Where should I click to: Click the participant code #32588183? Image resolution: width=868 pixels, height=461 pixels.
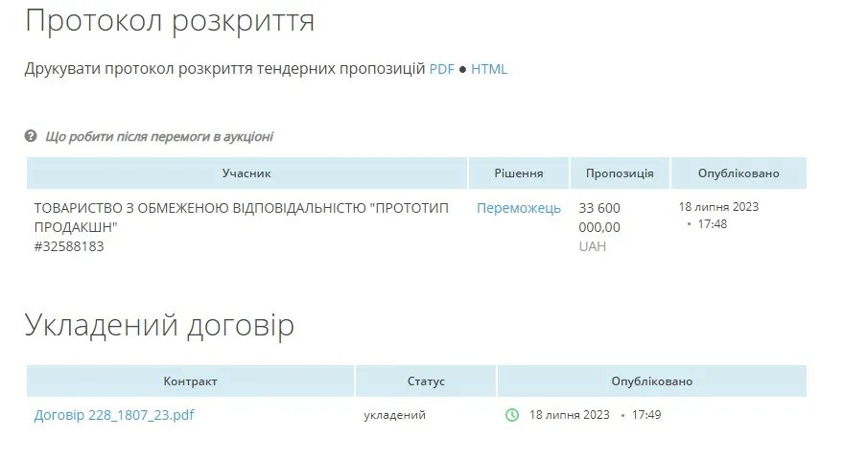click(x=69, y=246)
